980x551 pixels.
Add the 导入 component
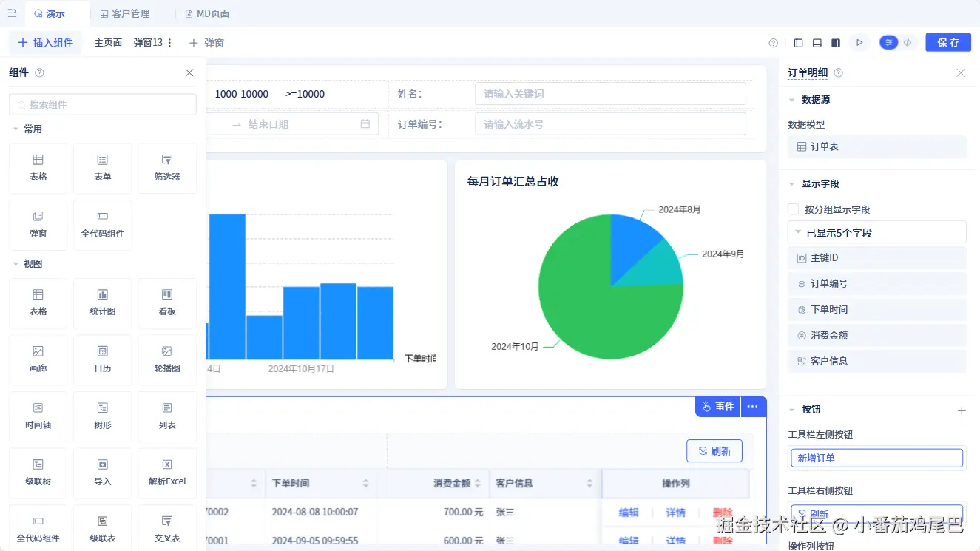click(x=103, y=473)
